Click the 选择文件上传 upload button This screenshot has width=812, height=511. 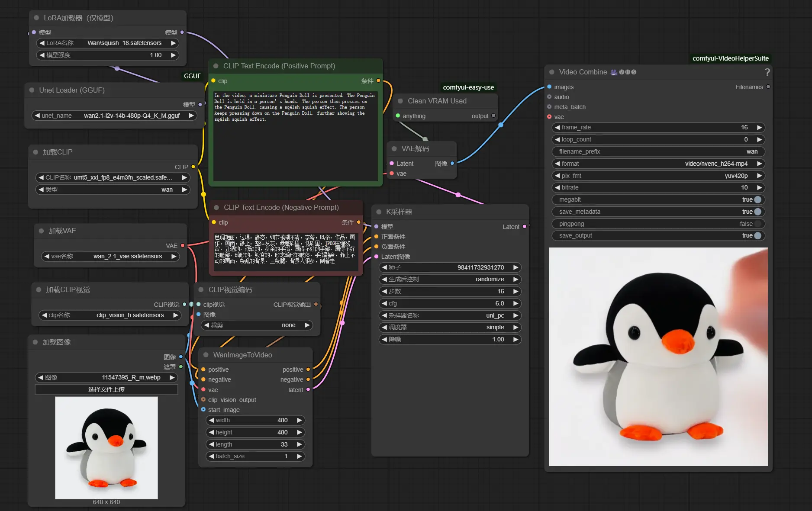[x=106, y=389]
